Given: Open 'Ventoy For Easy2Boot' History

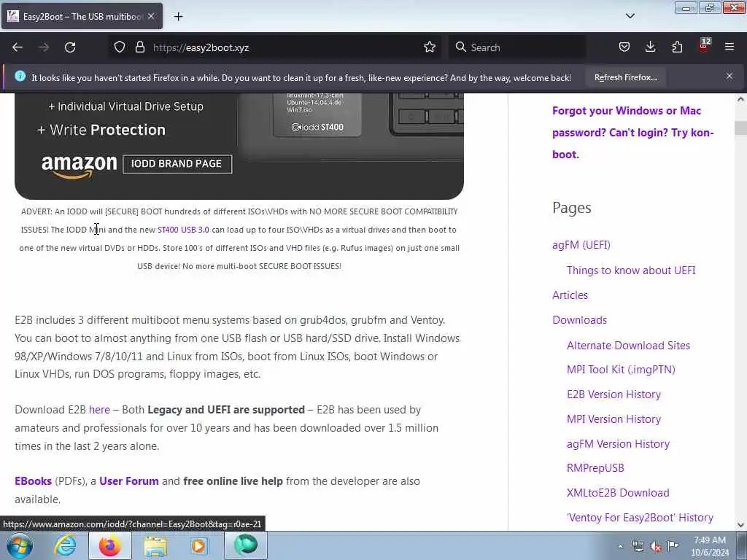Looking at the screenshot, I should (640, 517).
